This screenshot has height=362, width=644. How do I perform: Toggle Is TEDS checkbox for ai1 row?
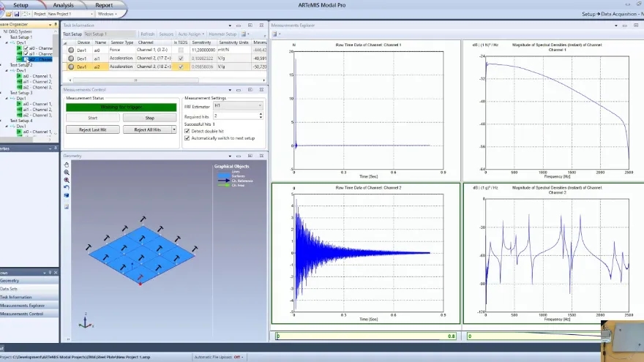point(181,59)
